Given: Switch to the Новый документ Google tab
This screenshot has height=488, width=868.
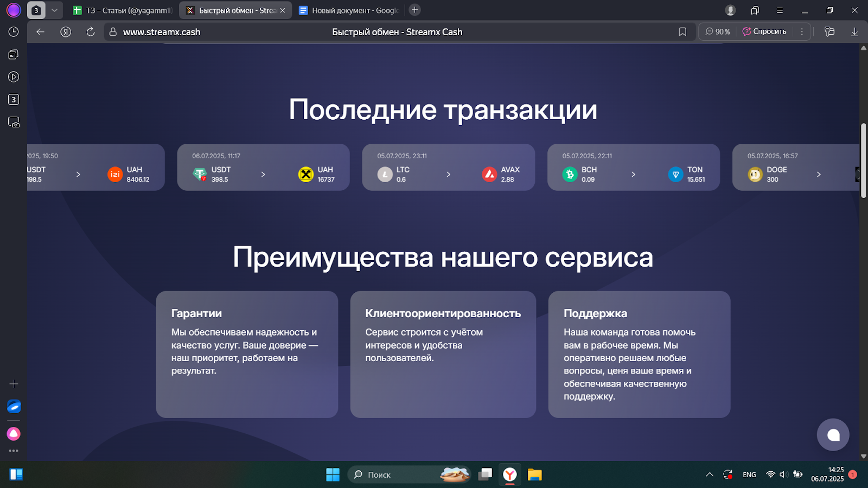Looking at the screenshot, I should pos(348,10).
